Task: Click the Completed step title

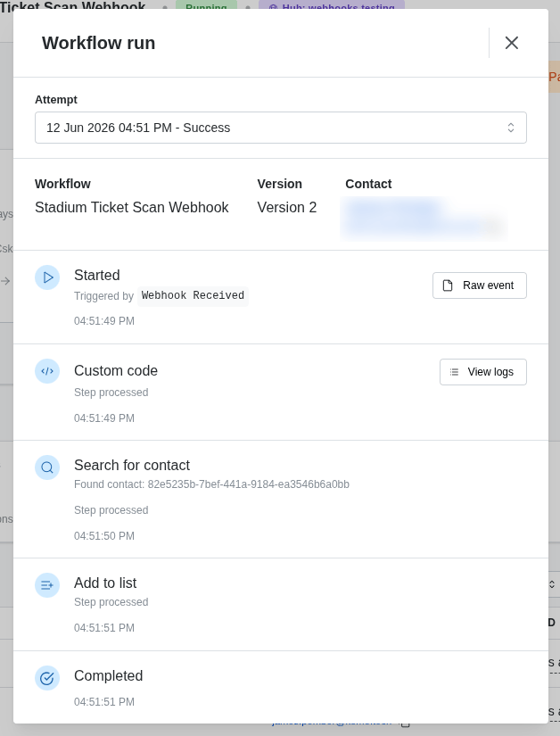Action: (108, 676)
